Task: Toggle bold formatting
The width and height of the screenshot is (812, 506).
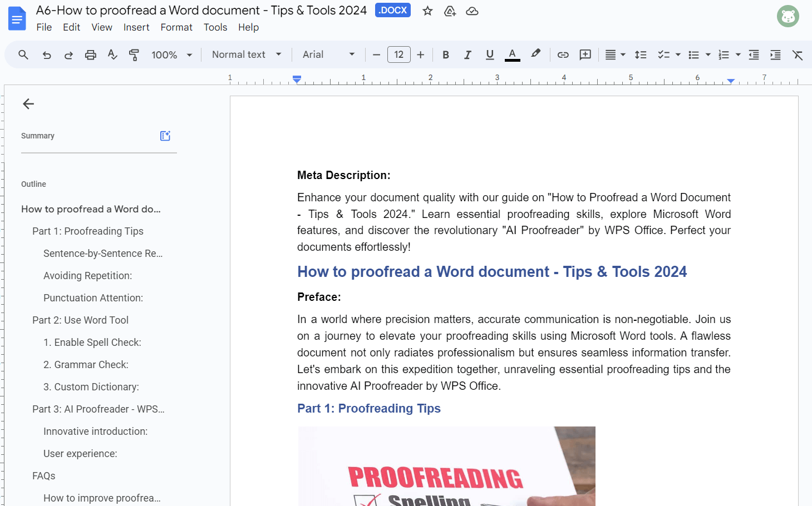Action: point(446,54)
